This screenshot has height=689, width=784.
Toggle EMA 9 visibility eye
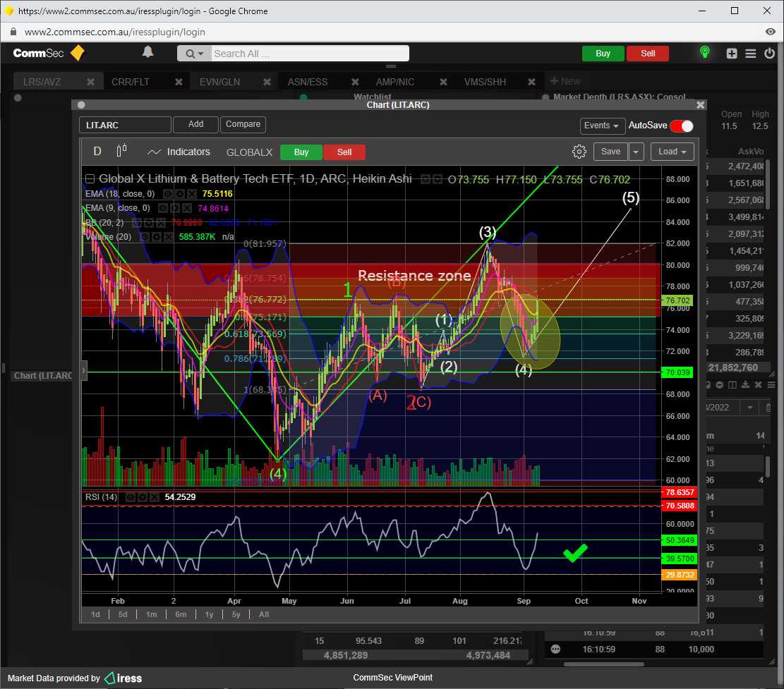(163, 208)
